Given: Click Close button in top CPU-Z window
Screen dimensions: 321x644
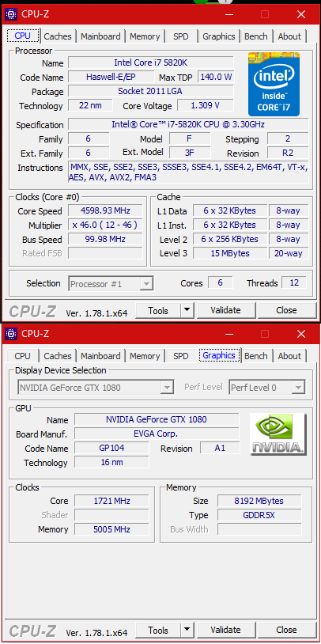Looking at the screenshot, I should click(286, 310).
